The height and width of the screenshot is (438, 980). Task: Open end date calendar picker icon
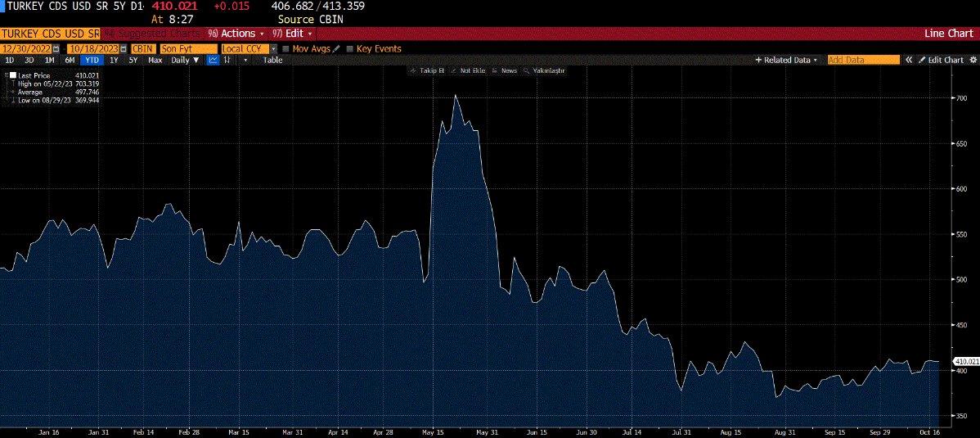pos(124,49)
